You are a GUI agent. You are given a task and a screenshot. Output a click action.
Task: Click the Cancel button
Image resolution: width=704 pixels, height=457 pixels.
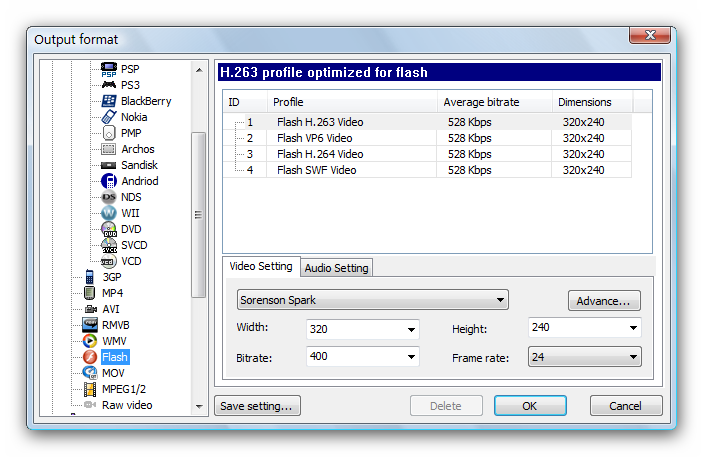click(x=625, y=406)
